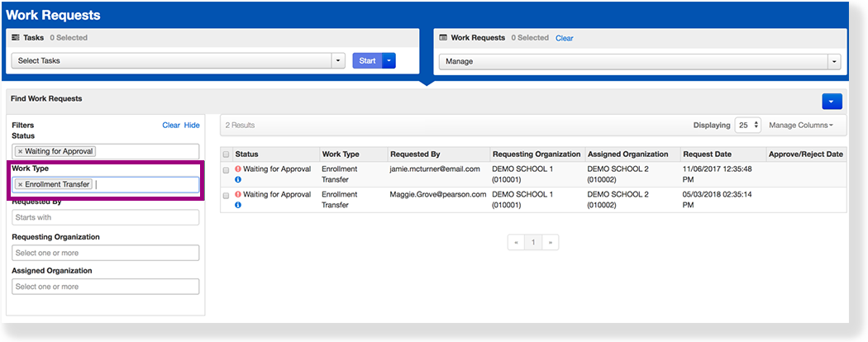Image resolution: width=868 pixels, height=342 pixels.
Task: Open the Start button's split arrow menu
Action: [x=389, y=60]
